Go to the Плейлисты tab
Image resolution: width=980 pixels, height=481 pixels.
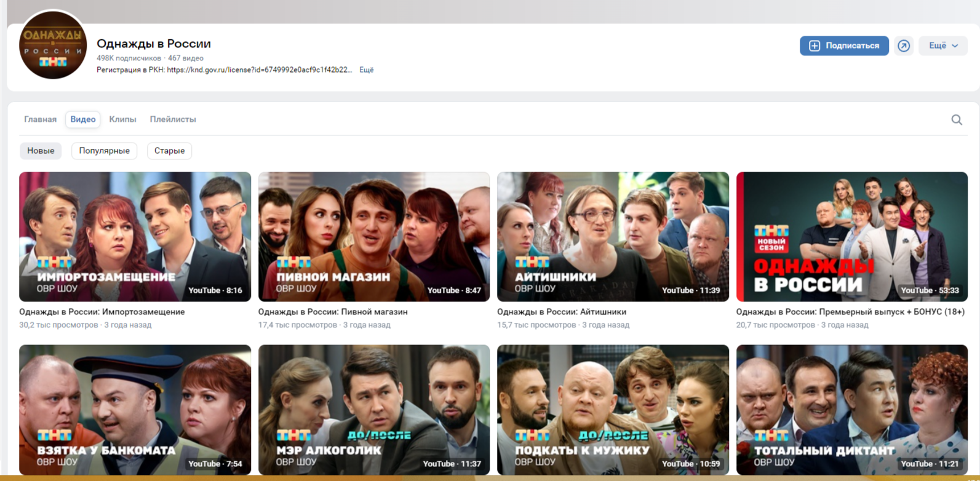pos(173,119)
